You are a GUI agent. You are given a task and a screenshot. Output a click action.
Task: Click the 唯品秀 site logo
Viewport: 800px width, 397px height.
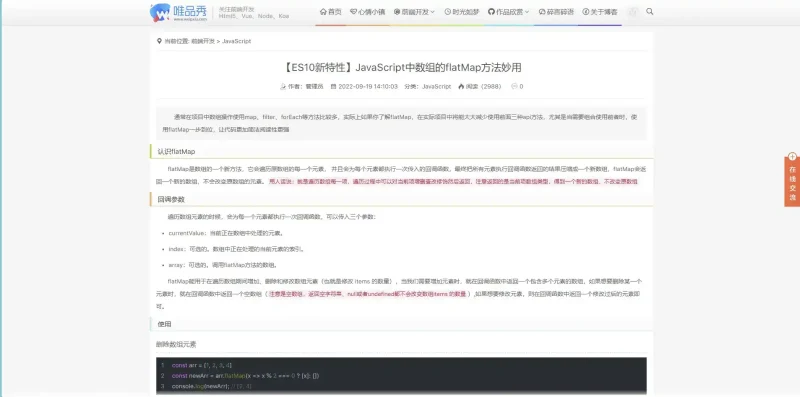(x=179, y=12)
